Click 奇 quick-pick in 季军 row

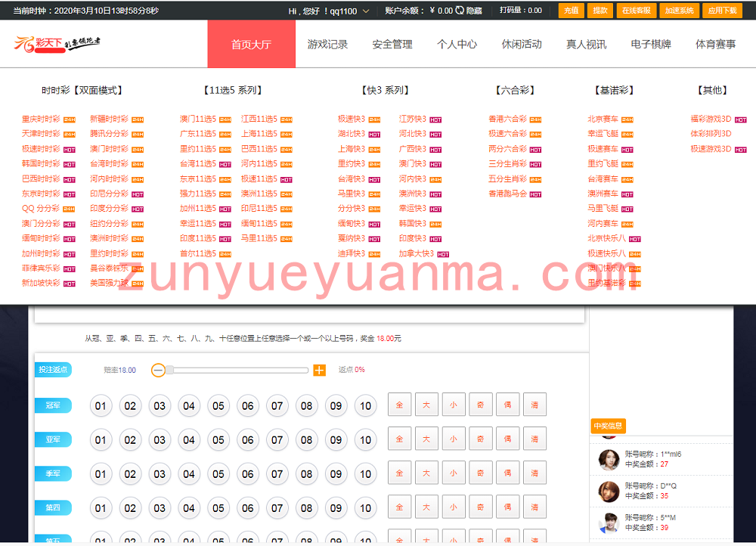480,473
